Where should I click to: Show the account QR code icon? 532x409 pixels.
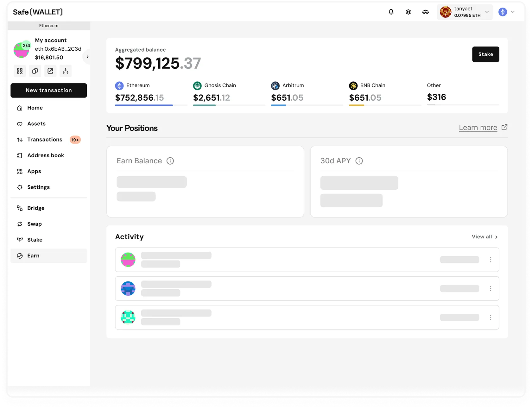tap(20, 71)
